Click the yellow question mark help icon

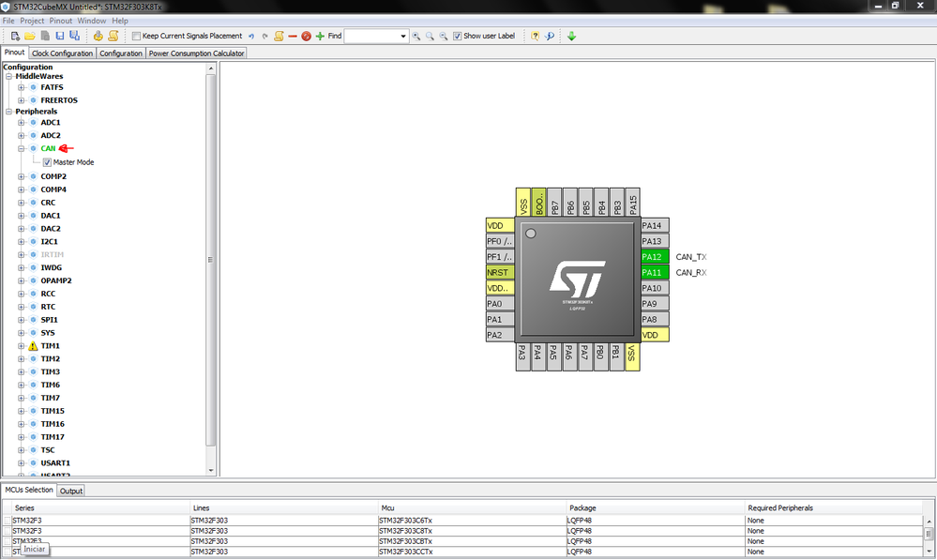535,36
